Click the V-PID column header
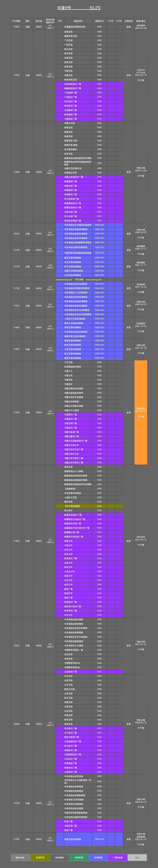The image size is (158, 868). (111, 21)
